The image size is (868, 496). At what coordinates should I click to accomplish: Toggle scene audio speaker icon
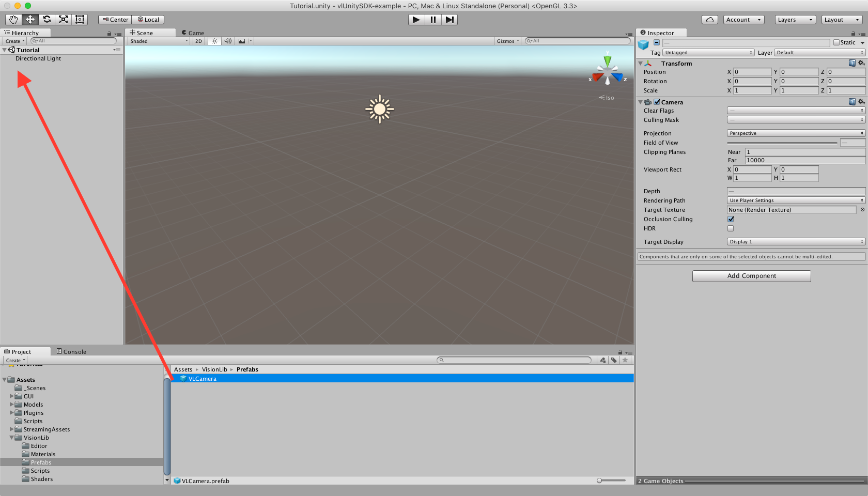228,41
